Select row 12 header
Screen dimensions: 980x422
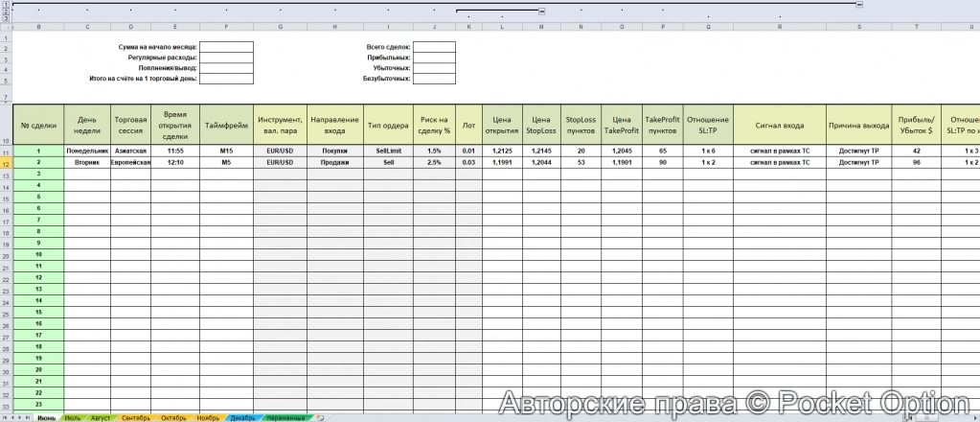point(6,164)
